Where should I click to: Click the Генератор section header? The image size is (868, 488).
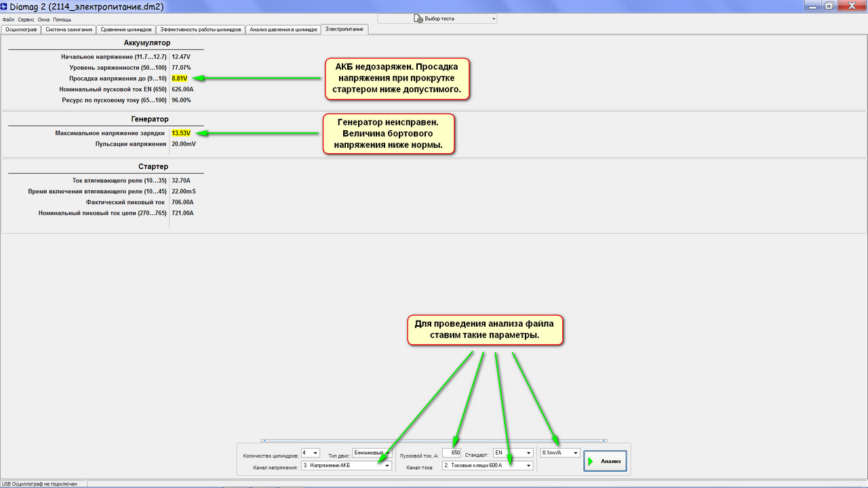click(149, 119)
